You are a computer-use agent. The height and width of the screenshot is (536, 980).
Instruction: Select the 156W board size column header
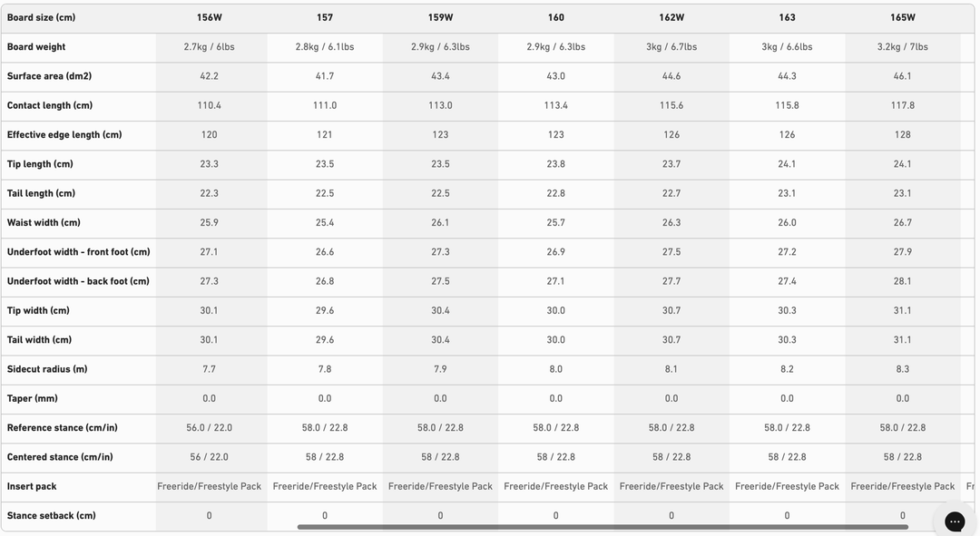tap(210, 17)
